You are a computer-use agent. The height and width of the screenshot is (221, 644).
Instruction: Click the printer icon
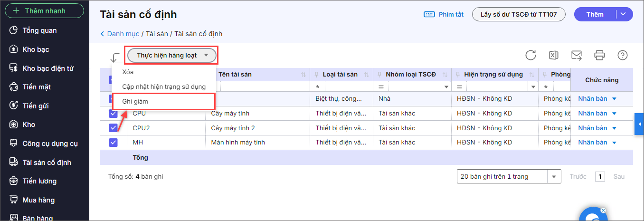pos(599,55)
